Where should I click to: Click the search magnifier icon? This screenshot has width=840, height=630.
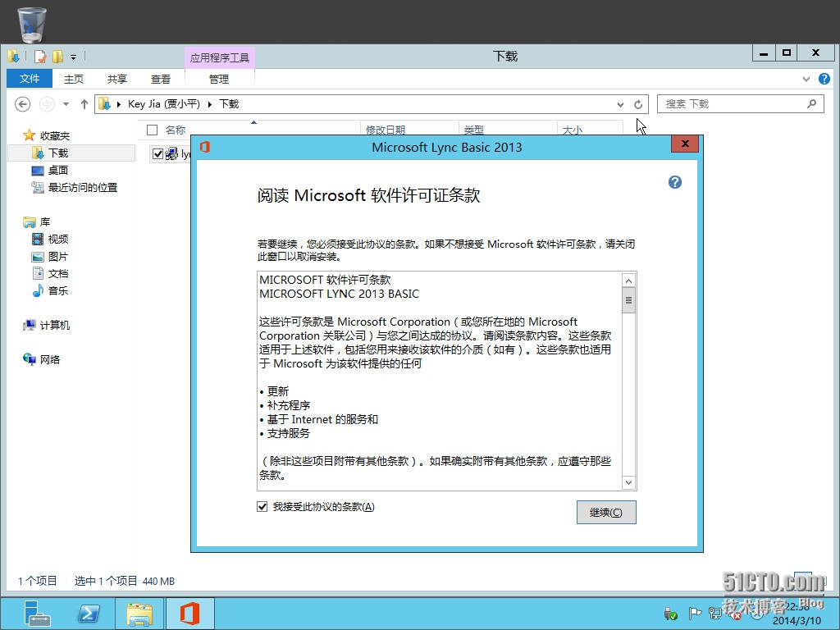coord(811,104)
